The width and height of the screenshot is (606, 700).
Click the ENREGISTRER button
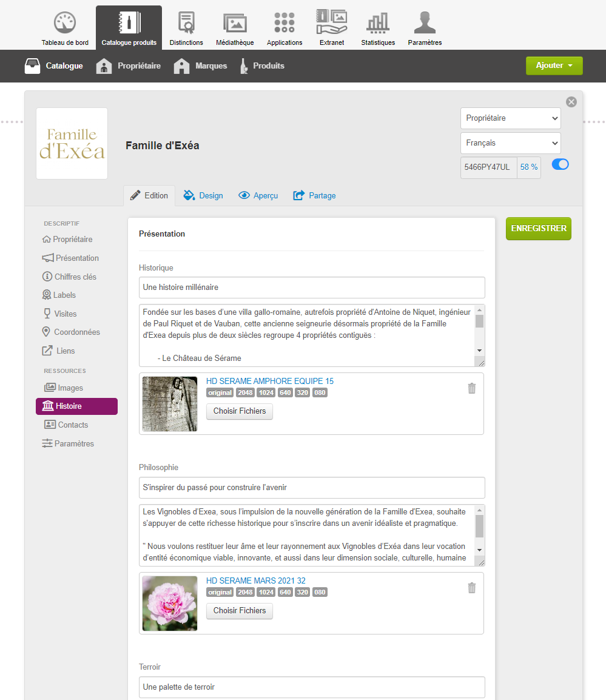539,229
